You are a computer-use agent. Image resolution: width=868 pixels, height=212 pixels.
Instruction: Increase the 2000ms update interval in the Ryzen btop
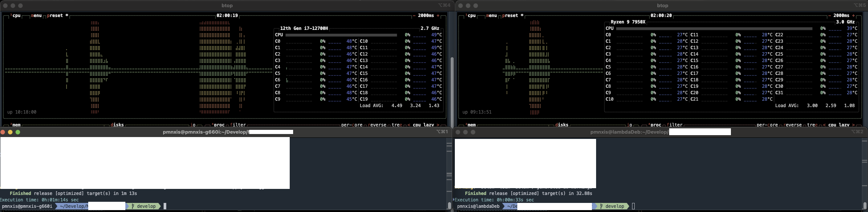[x=854, y=16]
